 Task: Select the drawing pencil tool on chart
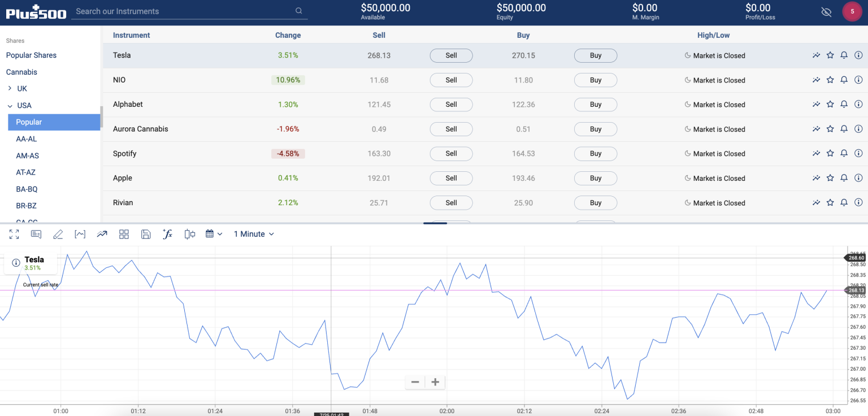pyautogui.click(x=58, y=233)
